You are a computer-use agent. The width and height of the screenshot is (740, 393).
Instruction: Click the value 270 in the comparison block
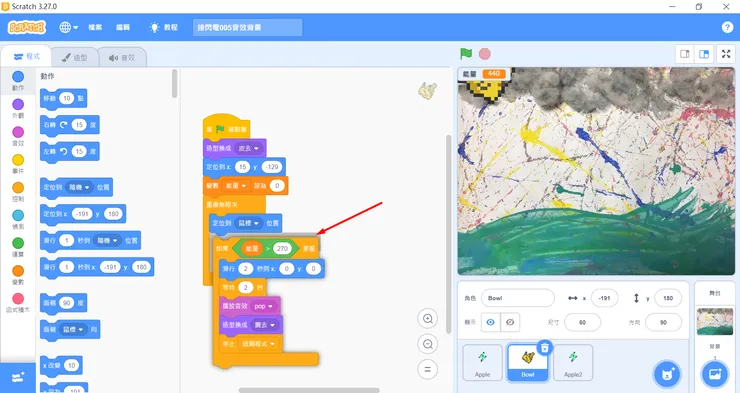click(x=282, y=248)
